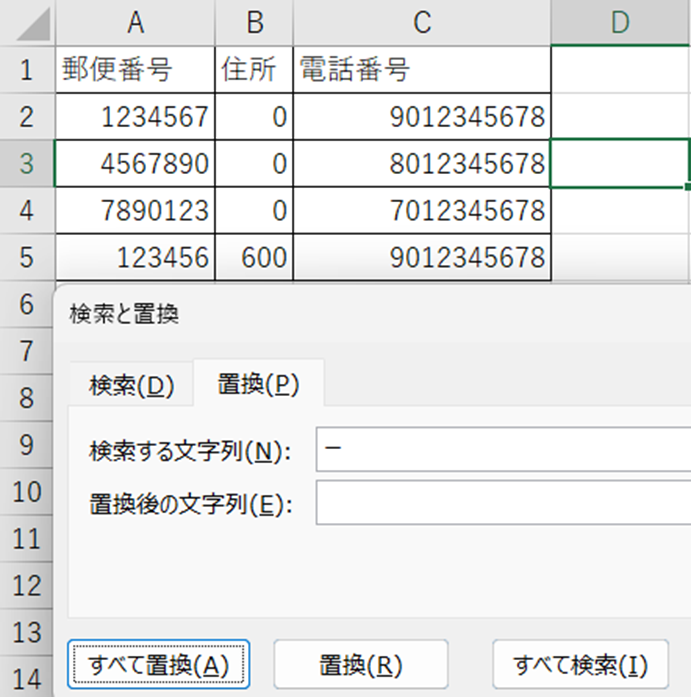
Task: Switch to the 検索(D) tab
Action: [131, 385]
